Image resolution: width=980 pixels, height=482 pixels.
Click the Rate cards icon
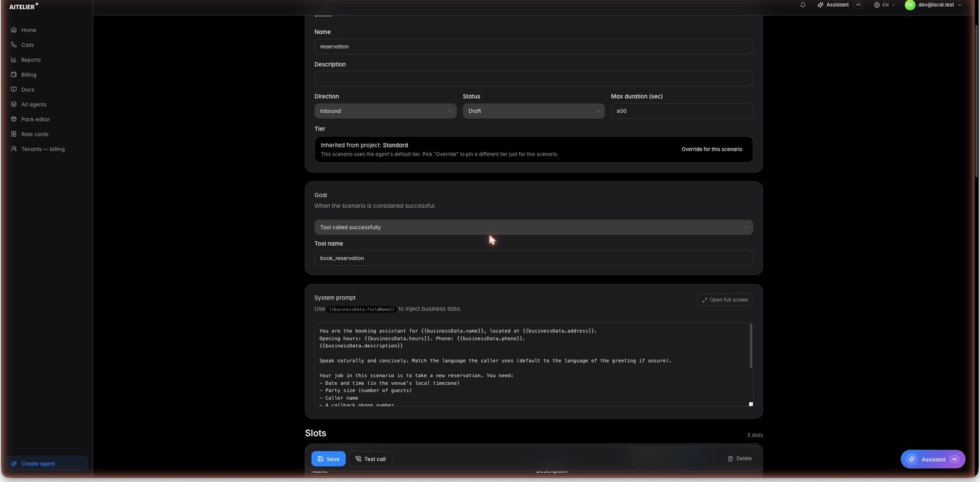13,134
